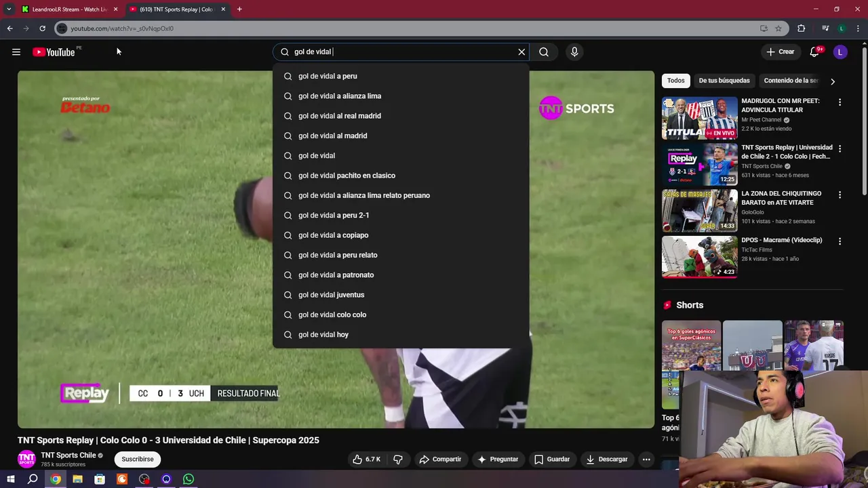This screenshot has width=868, height=488.
Task: Choose 'gol de vidal a alianza lima relato peruano'
Action: 401,195
